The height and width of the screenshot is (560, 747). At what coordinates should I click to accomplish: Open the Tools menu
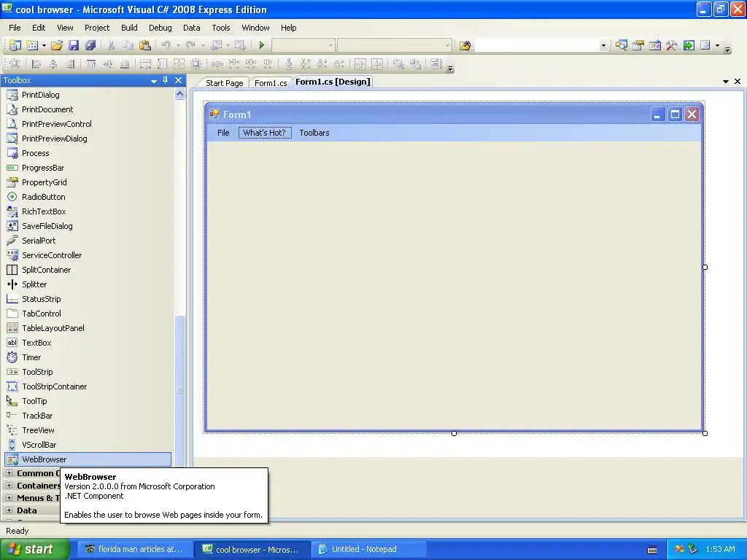[220, 28]
